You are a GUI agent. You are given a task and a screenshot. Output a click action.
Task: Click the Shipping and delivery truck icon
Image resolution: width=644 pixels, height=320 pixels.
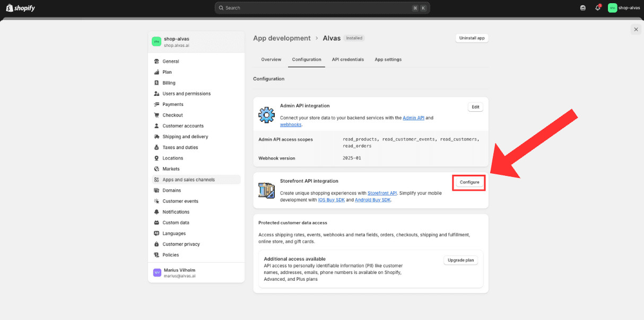tap(156, 137)
